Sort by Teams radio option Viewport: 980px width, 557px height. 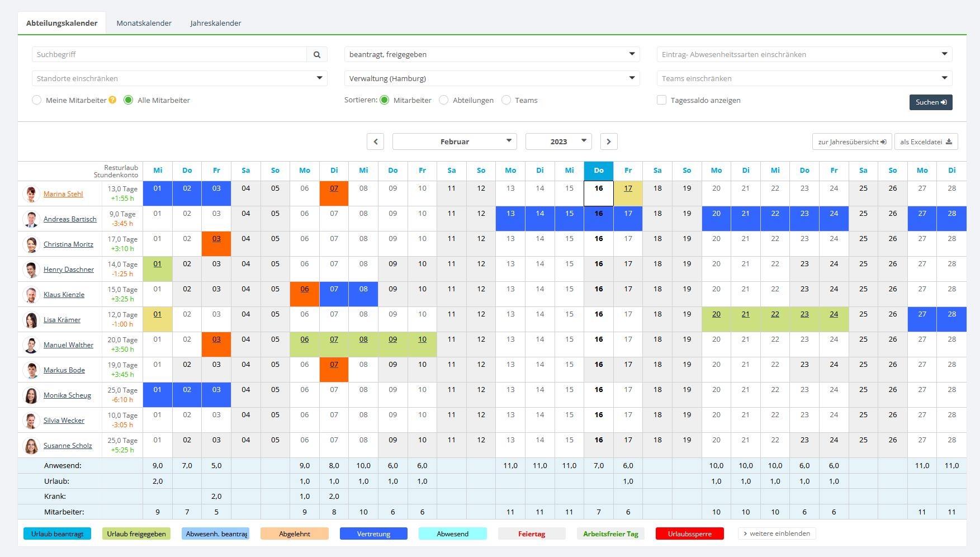[x=506, y=100]
